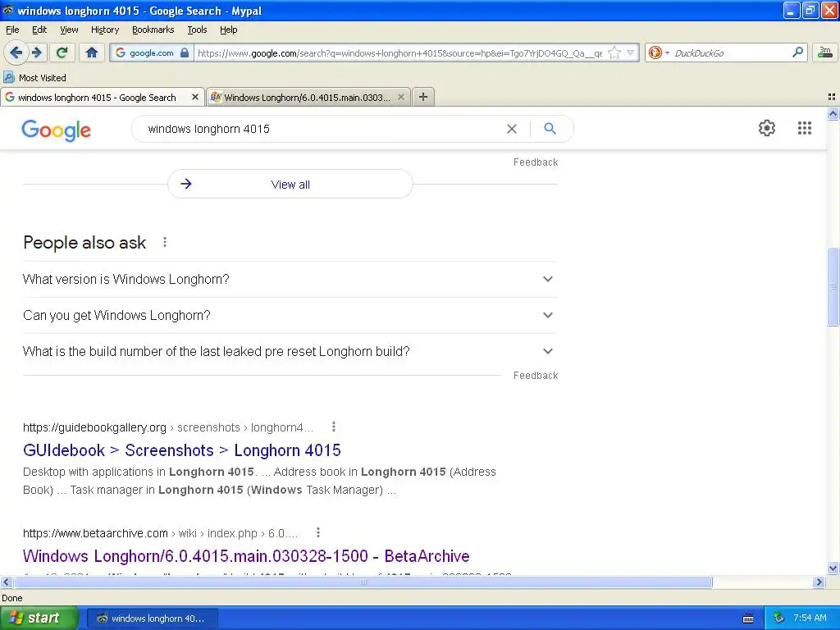Expand last leaked pre reset Longhorn build question
Image resolution: width=840 pixels, height=630 pixels.
coord(290,351)
